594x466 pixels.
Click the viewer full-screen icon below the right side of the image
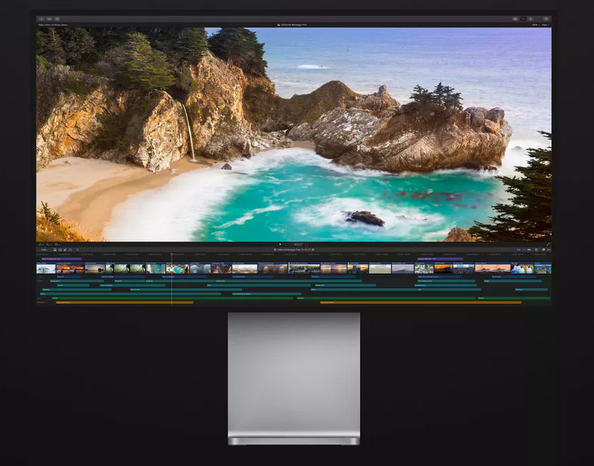coord(548,245)
